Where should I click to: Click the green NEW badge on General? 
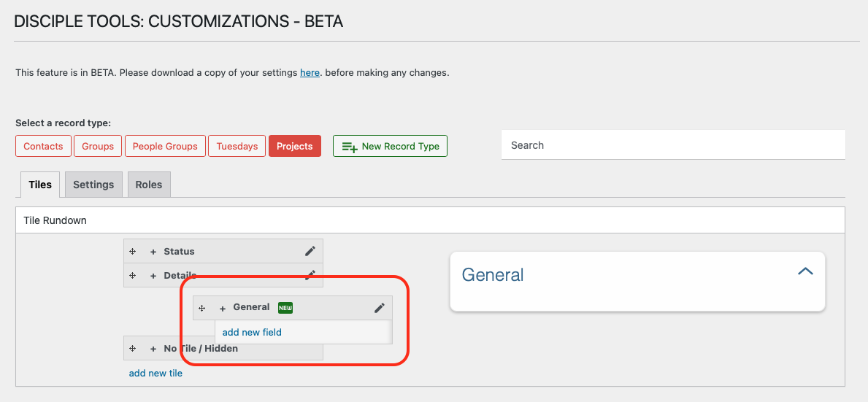[285, 308]
